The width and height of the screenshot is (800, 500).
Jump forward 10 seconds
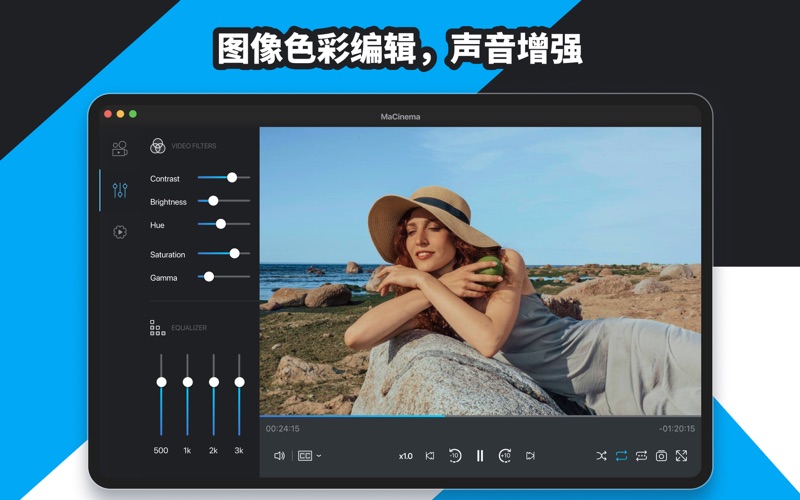click(x=505, y=456)
